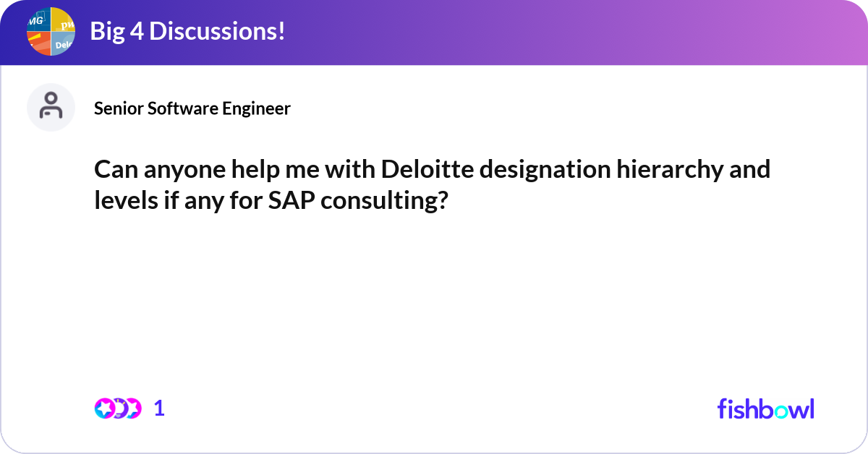Select the KPMG quadrant of the bowl logo

(40, 21)
